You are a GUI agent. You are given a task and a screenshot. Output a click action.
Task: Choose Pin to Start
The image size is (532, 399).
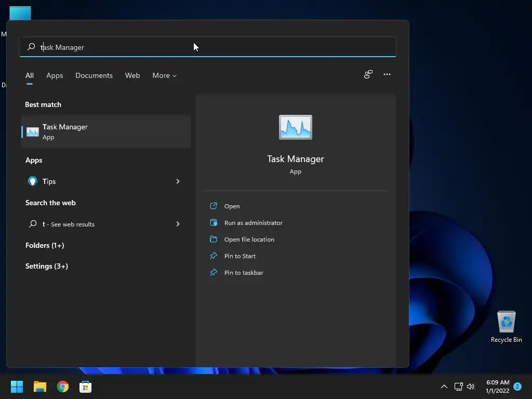click(240, 256)
